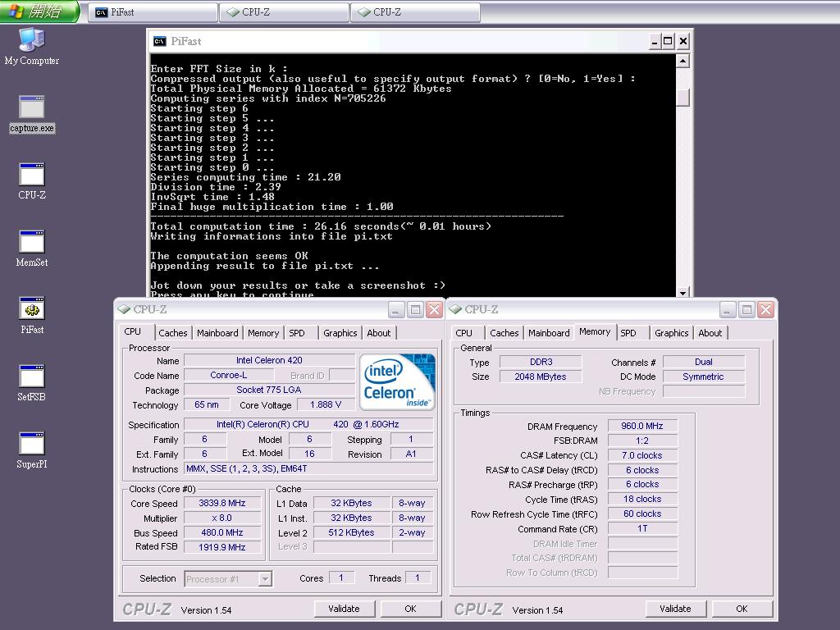Click the Code Name value Conroe-L

(229, 375)
